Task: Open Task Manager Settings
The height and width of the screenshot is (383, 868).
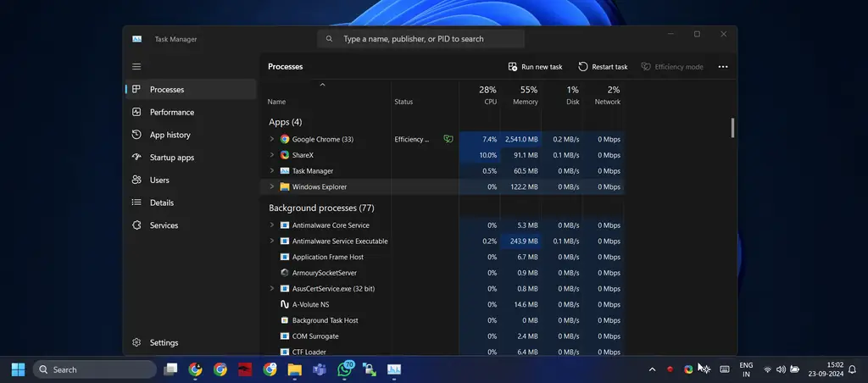Action: [191, 342]
